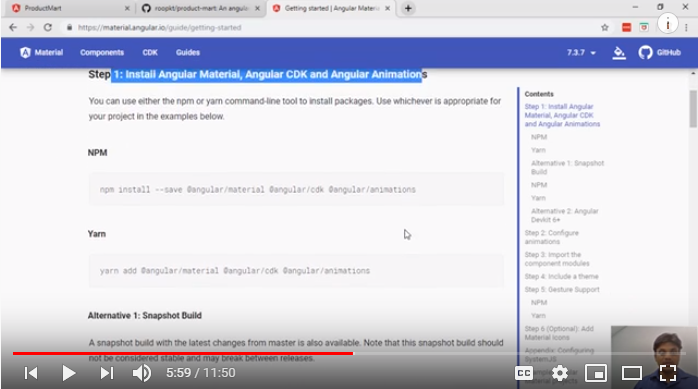Go to Angular Material home logo

(x=41, y=53)
